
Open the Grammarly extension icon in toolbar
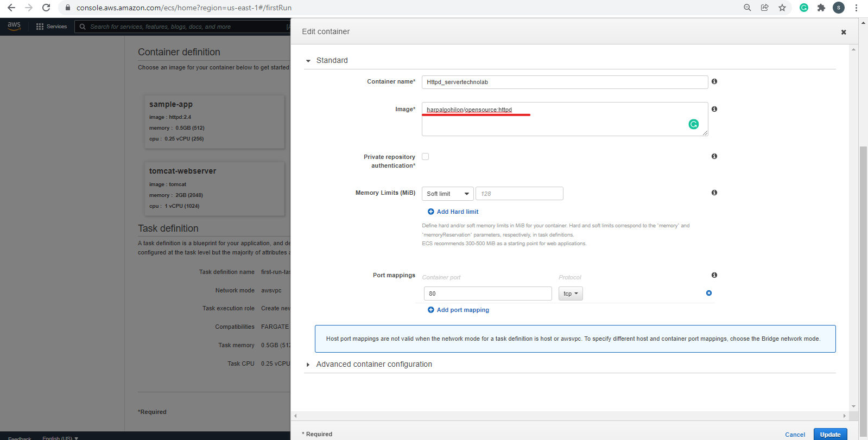804,8
